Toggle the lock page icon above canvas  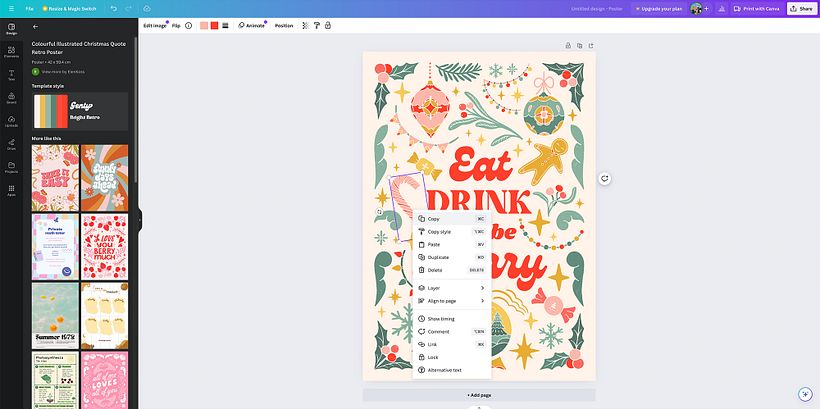[x=568, y=46]
